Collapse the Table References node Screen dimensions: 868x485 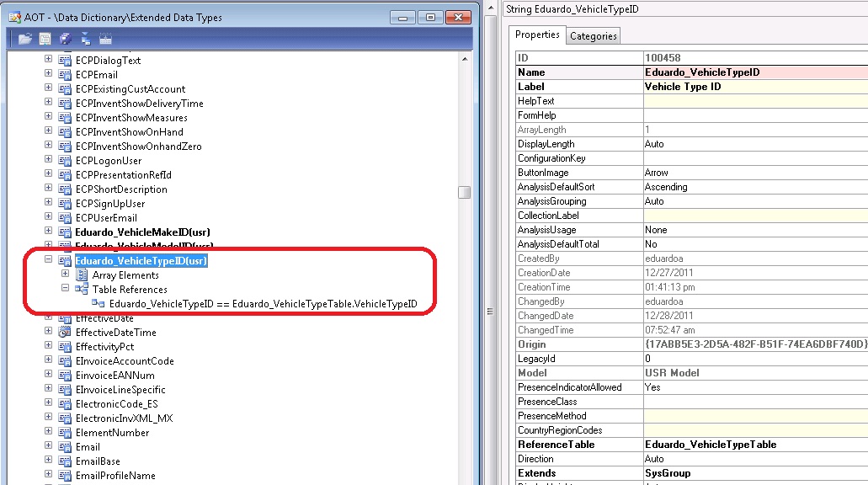click(66, 288)
